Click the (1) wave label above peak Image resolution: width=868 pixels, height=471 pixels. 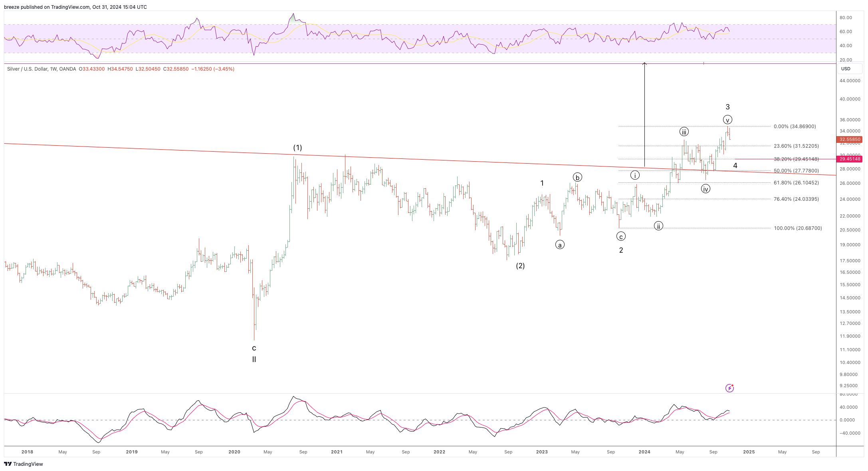(297, 148)
